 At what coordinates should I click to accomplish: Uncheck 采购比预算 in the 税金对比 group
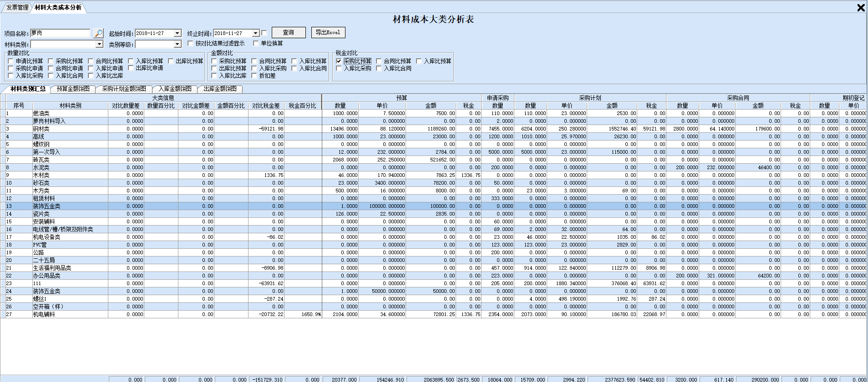click(x=339, y=61)
